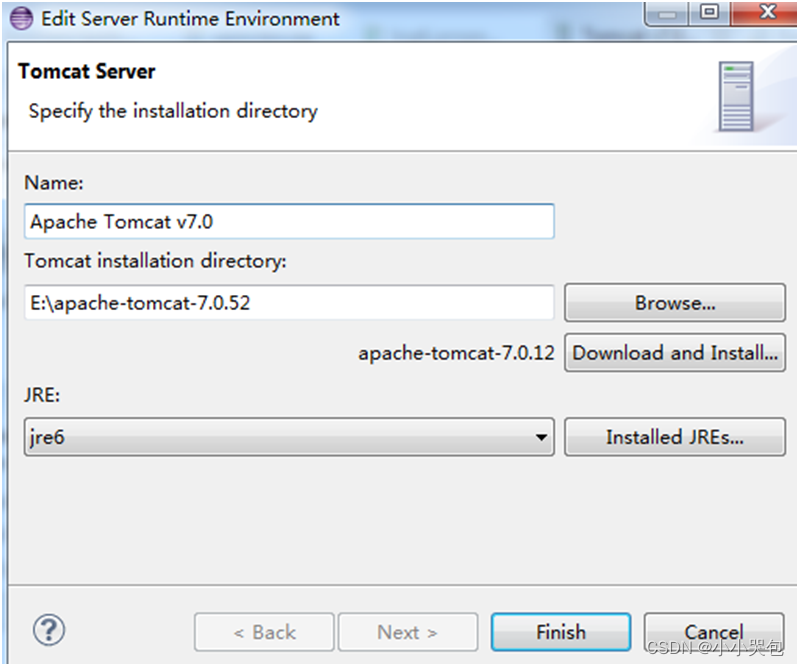Click the 'Tomcat installation directory:' label
The height and width of the screenshot is (666, 799).
pos(155,261)
